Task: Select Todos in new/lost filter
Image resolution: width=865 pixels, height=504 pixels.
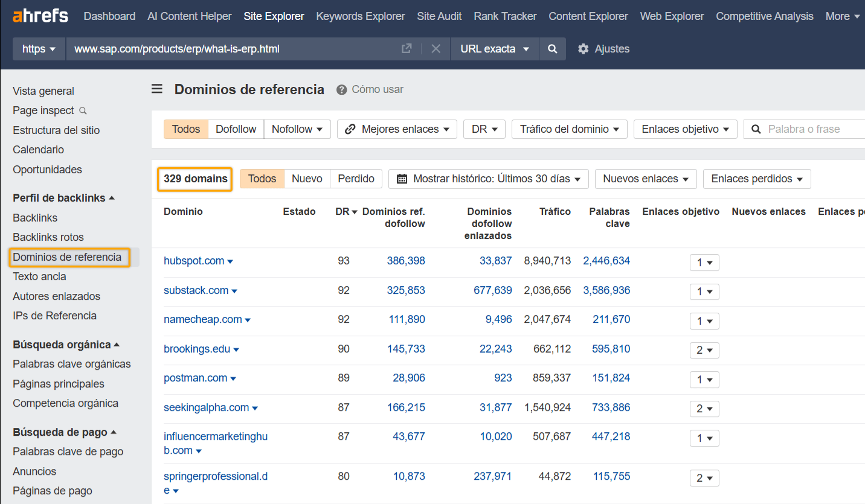Action: pos(262,179)
